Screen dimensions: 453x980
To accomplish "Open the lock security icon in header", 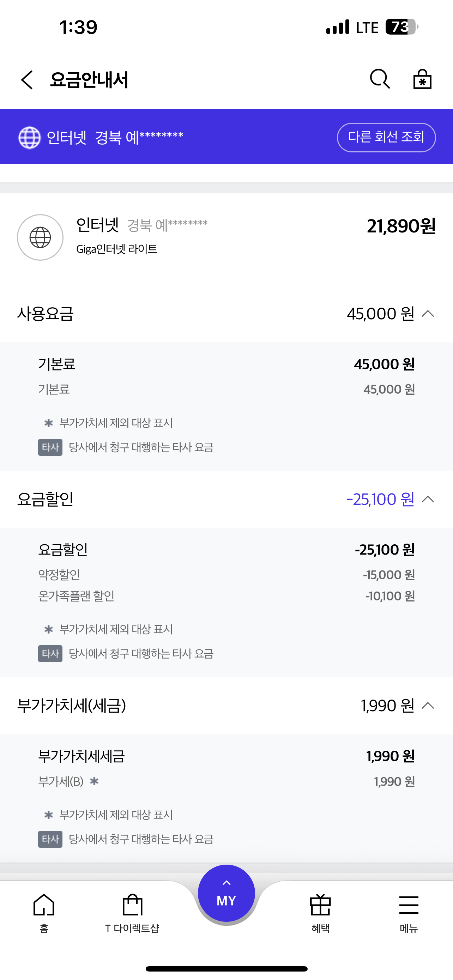I will pos(422,79).
